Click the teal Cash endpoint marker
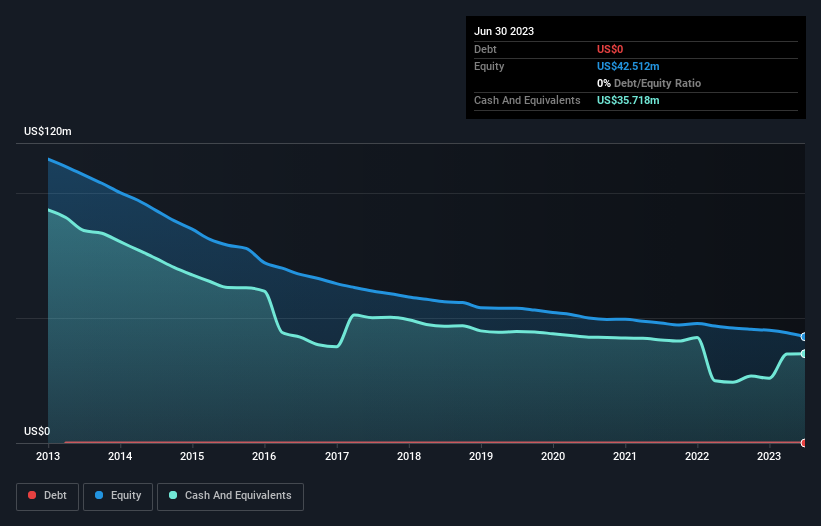The image size is (821, 526). pyautogui.click(x=804, y=354)
